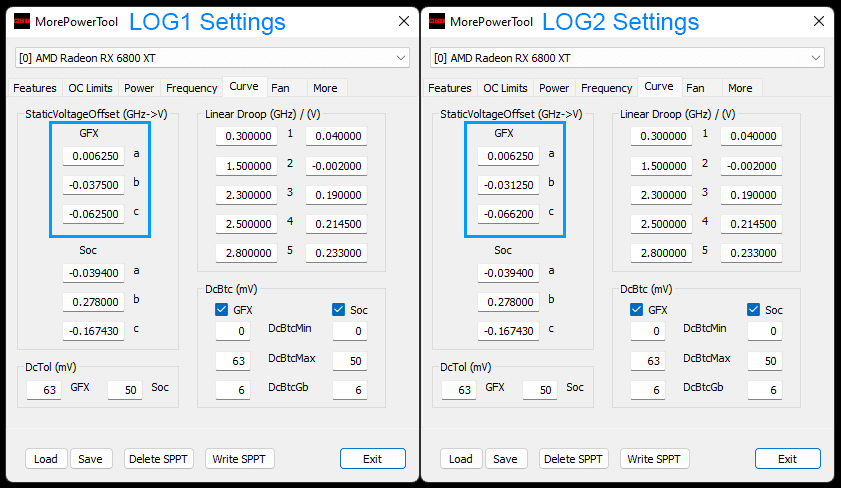The width and height of the screenshot is (841, 488).
Task: Click DcTol GFX field 63 in LOG1
Action: click(x=44, y=390)
